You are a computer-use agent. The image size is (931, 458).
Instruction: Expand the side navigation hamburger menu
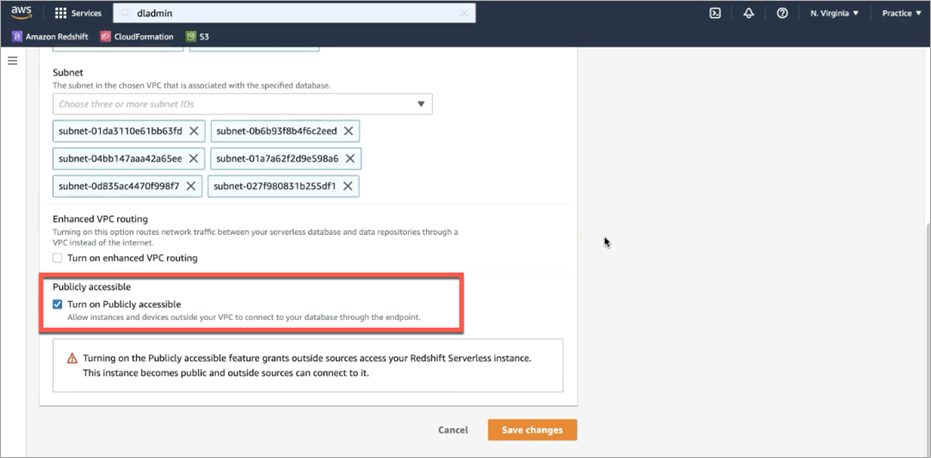coord(12,61)
